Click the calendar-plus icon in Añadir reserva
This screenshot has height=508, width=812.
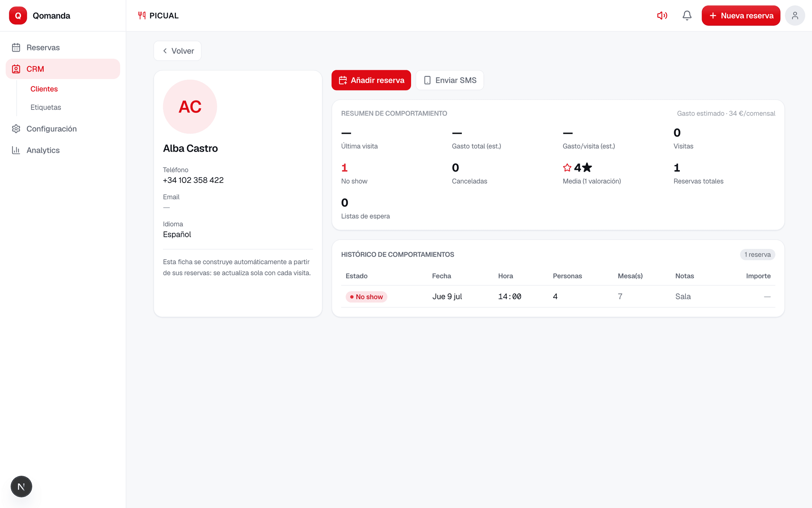343,80
